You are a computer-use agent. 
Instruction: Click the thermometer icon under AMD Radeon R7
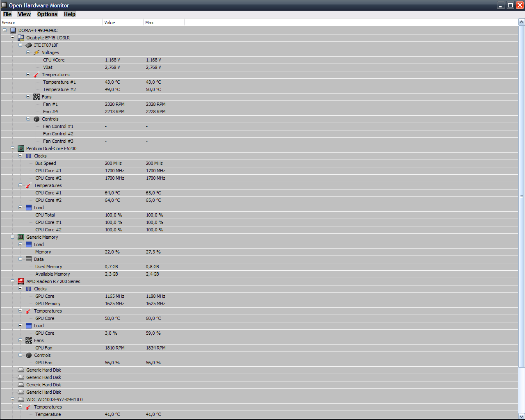(x=29, y=311)
